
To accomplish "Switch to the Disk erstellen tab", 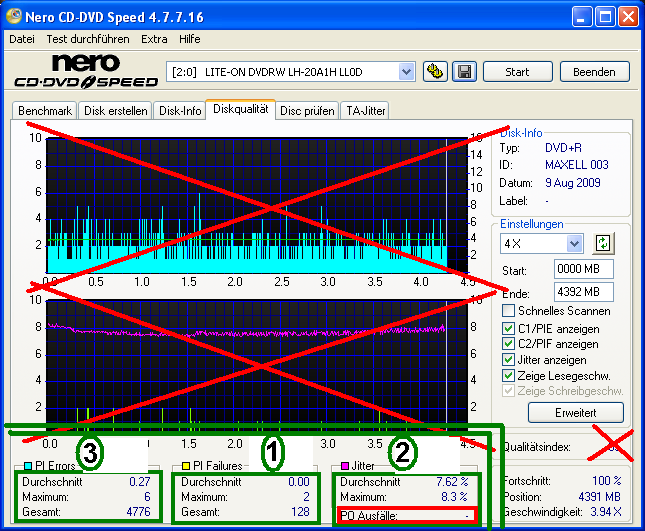I will (x=116, y=111).
